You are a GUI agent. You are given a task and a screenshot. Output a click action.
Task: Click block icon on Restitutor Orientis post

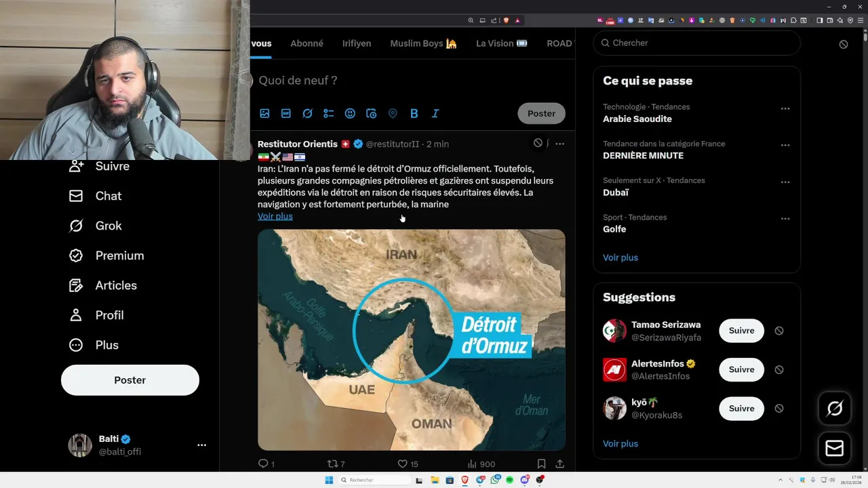pyautogui.click(x=538, y=143)
